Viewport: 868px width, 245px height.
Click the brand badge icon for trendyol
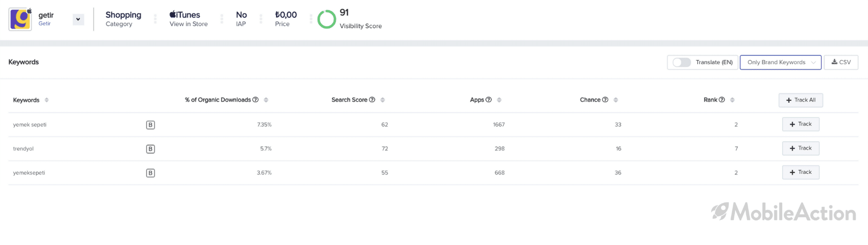tap(150, 149)
